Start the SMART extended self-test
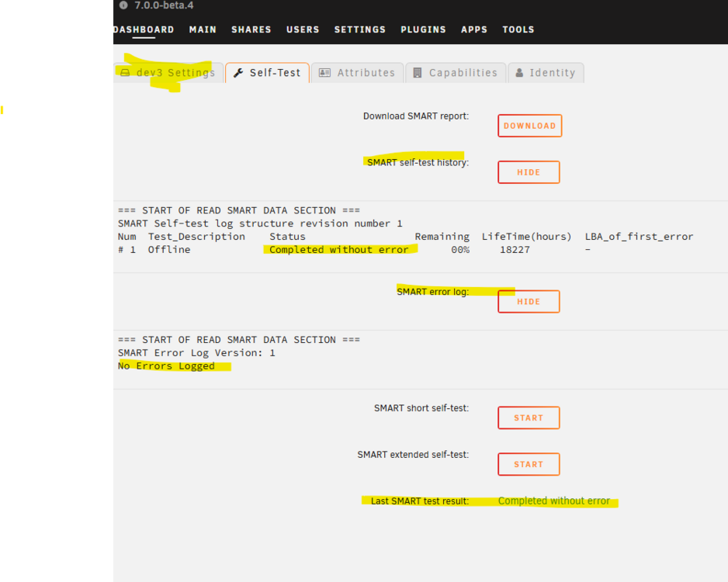This screenshot has height=582, width=728. [529, 464]
